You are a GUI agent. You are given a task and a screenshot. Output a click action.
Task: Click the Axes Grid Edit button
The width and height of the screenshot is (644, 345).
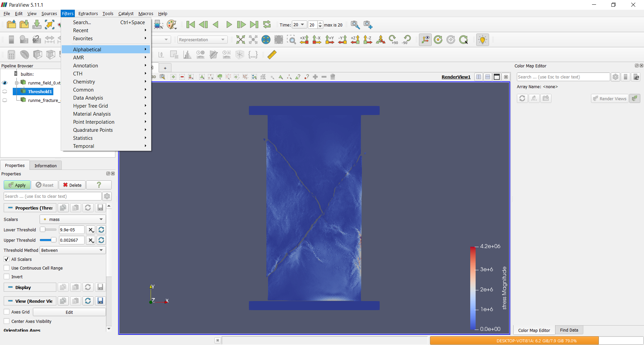(x=69, y=312)
